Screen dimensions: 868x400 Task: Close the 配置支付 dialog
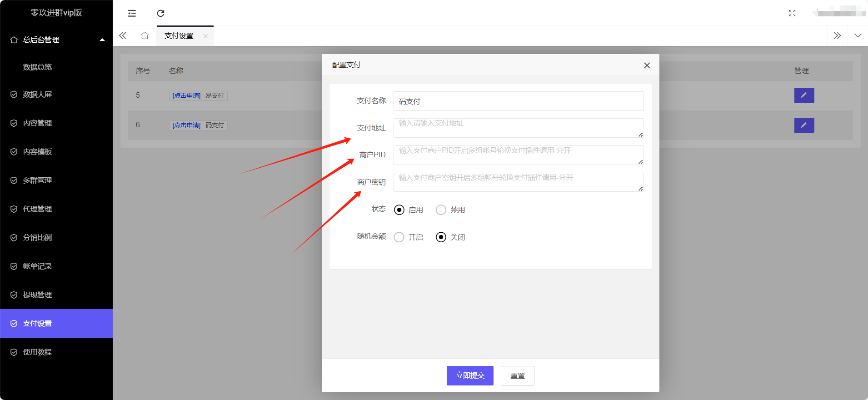(647, 65)
